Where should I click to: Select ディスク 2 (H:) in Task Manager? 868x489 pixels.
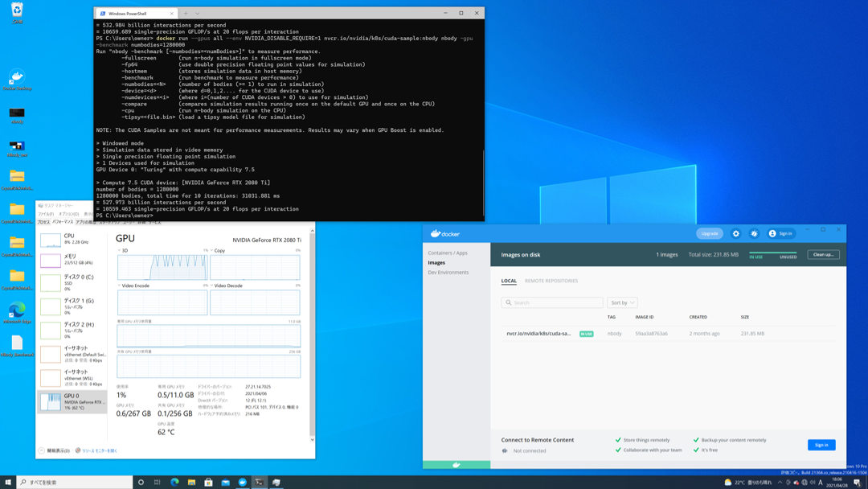coord(72,330)
